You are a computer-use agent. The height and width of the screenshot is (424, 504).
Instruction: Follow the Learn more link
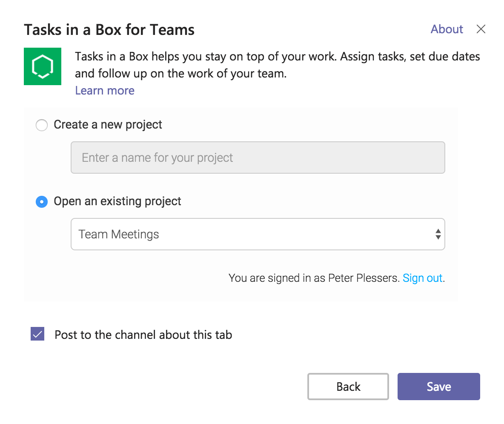[x=105, y=90]
